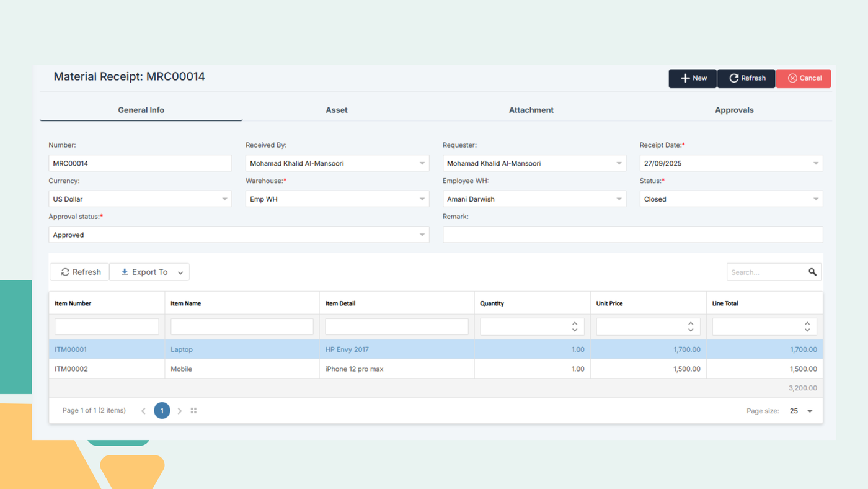
Task: Click the Quantity filter spinner arrows
Action: pyautogui.click(x=575, y=326)
